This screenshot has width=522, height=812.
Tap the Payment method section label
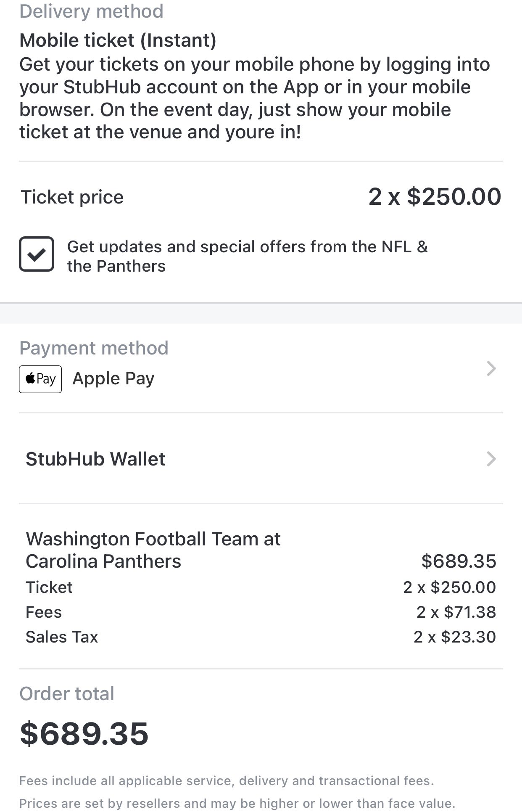click(94, 348)
